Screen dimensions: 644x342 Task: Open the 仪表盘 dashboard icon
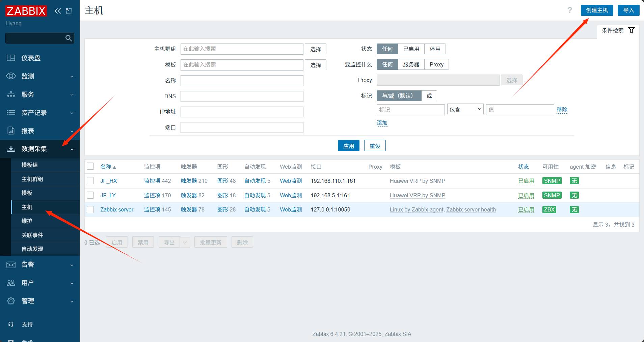click(11, 58)
